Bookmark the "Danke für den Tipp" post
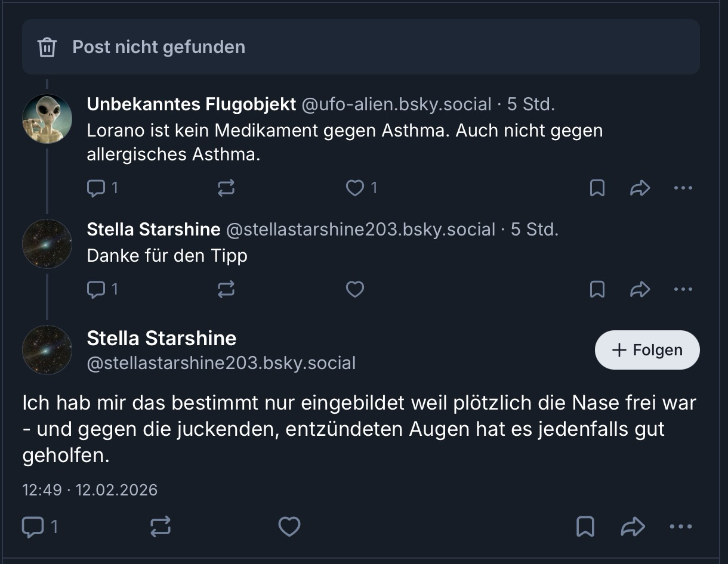Image resolution: width=728 pixels, height=564 pixels. (x=597, y=290)
